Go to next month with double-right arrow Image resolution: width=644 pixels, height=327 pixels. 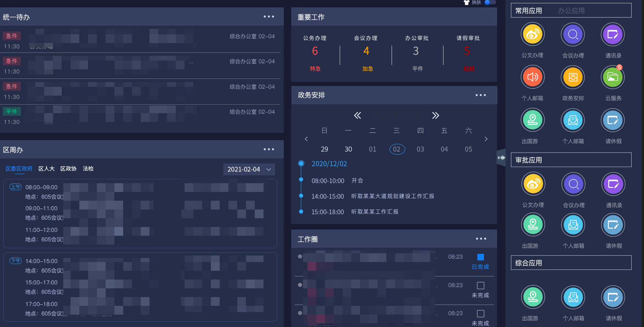(435, 116)
